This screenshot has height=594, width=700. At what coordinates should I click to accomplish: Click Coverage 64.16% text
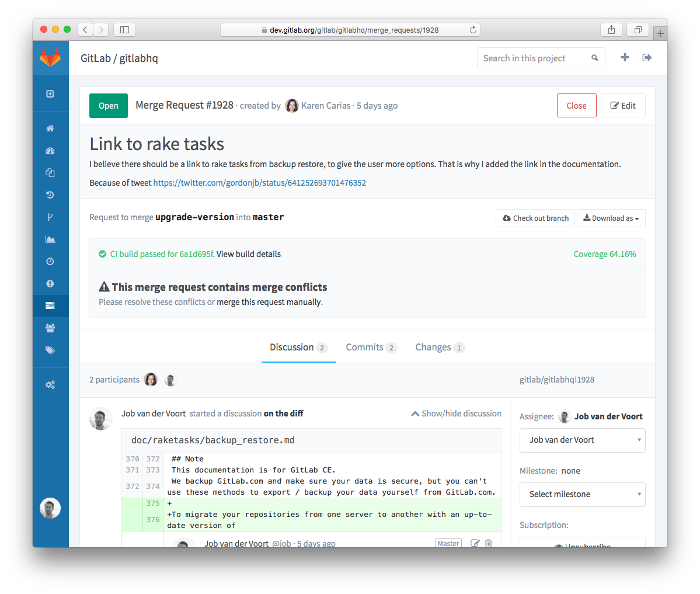(604, 254)
